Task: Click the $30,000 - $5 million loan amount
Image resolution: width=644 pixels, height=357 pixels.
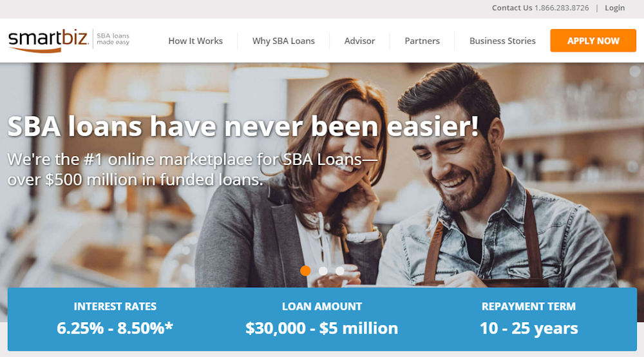Action: click(321, 328)
